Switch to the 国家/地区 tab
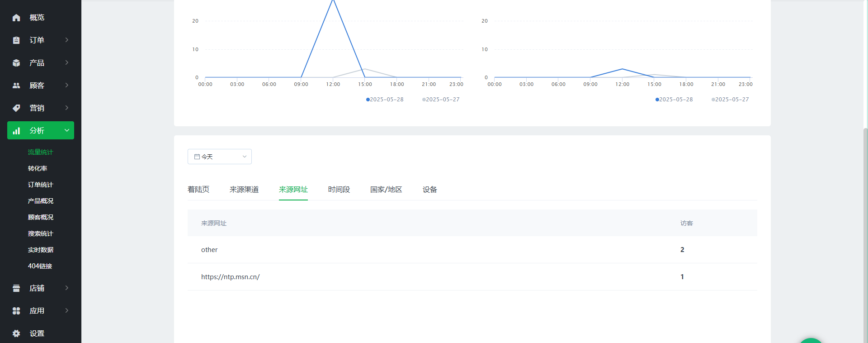868x343 pixels. pyautogui.click(x=386, y=190)
